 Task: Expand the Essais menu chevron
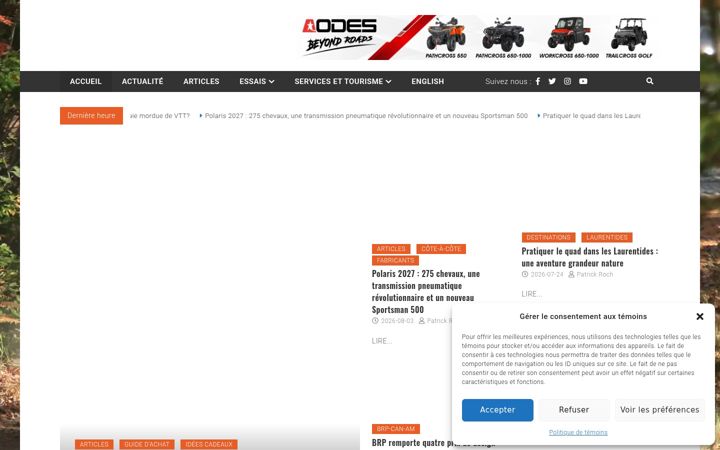(272, 82)
